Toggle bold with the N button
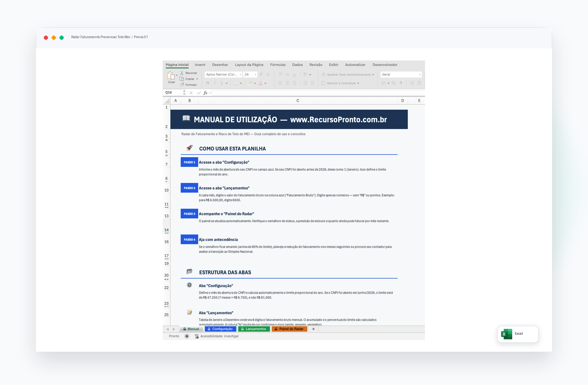The width and height of the screenshot is (588, 385). 208,83
